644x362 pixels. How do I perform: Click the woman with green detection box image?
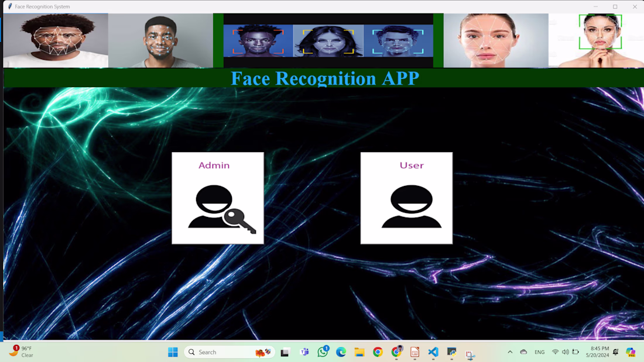tap(596, 40)
